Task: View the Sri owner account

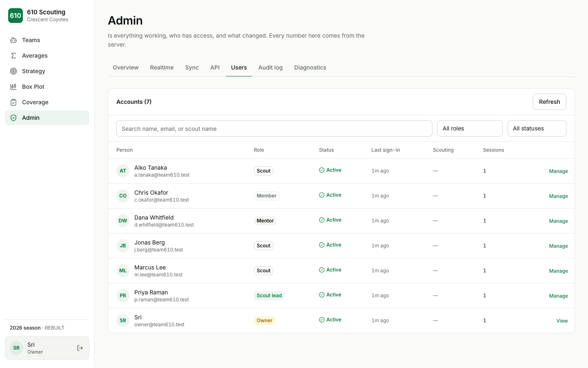Action: [562, 321]
